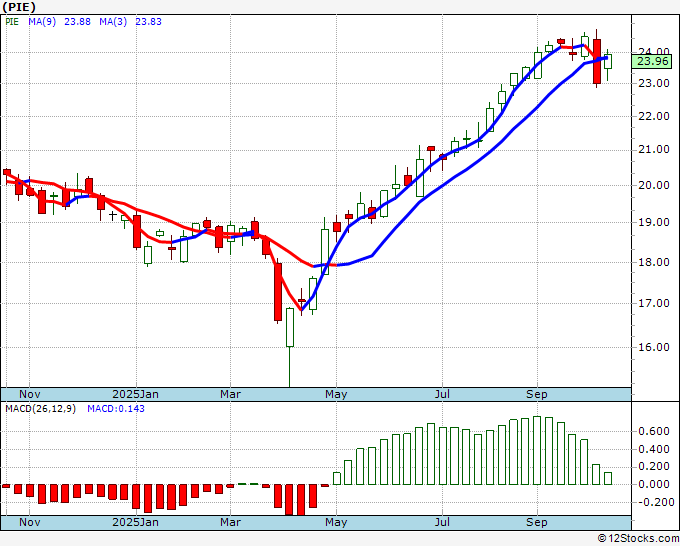Click Jul on the MACD time axis

pos(442,522)
